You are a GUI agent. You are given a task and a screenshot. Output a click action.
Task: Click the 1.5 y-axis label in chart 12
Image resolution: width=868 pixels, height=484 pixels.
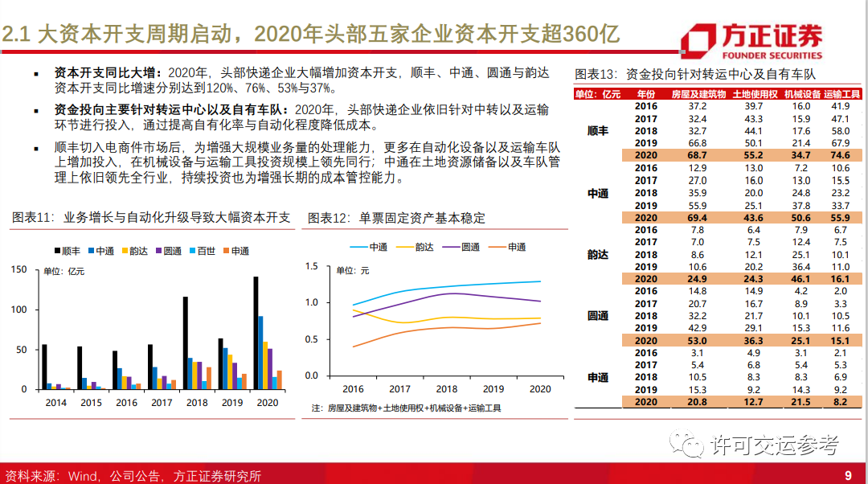pyautogui.click(x=312, y=266)
